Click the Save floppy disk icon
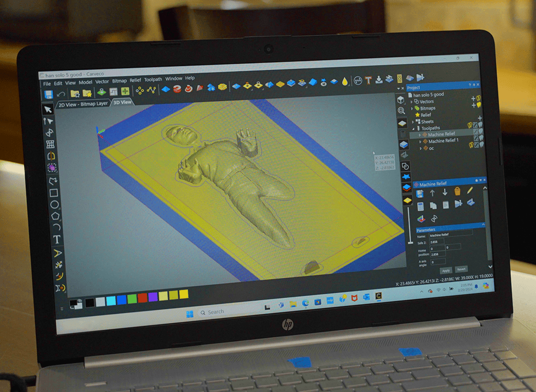The width and height of the screenshot is (536, 392). tap(49, 95)
